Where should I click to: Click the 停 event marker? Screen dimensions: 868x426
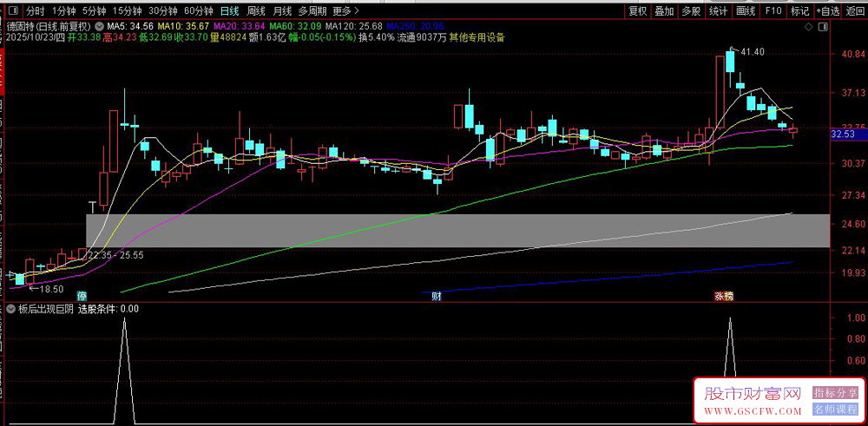82,296
